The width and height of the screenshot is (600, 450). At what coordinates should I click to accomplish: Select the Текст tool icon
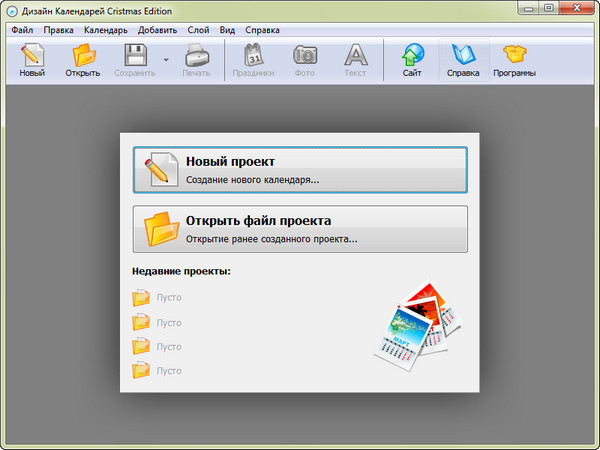(x=355, y=56)
